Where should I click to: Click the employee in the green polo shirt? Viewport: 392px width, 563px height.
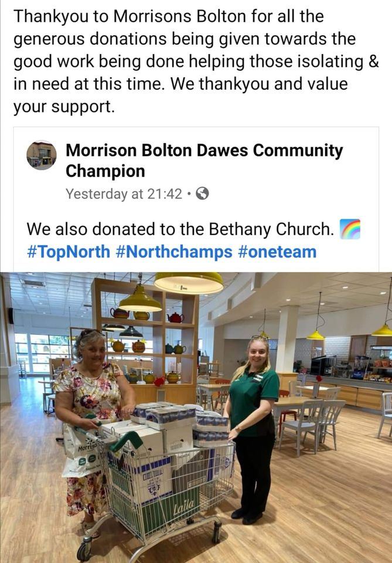(x=253, y=428)
